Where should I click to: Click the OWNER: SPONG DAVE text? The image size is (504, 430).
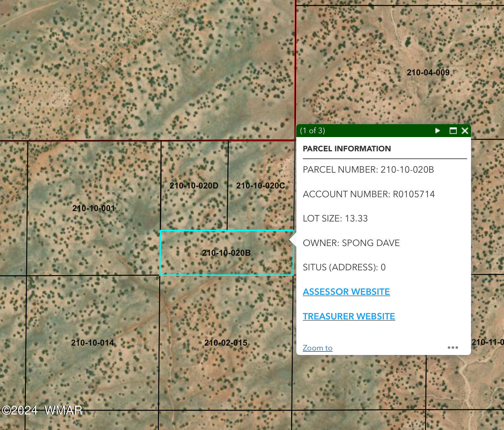[x=351, y=243]
